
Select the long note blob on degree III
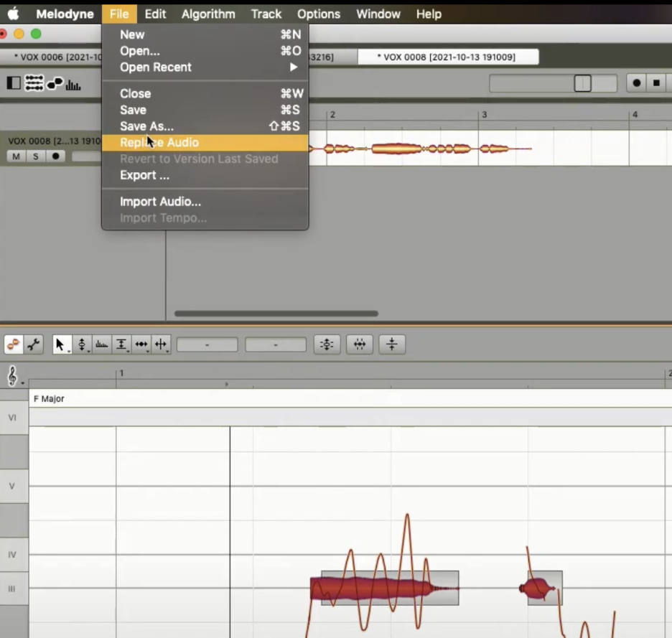pos(384,588)
